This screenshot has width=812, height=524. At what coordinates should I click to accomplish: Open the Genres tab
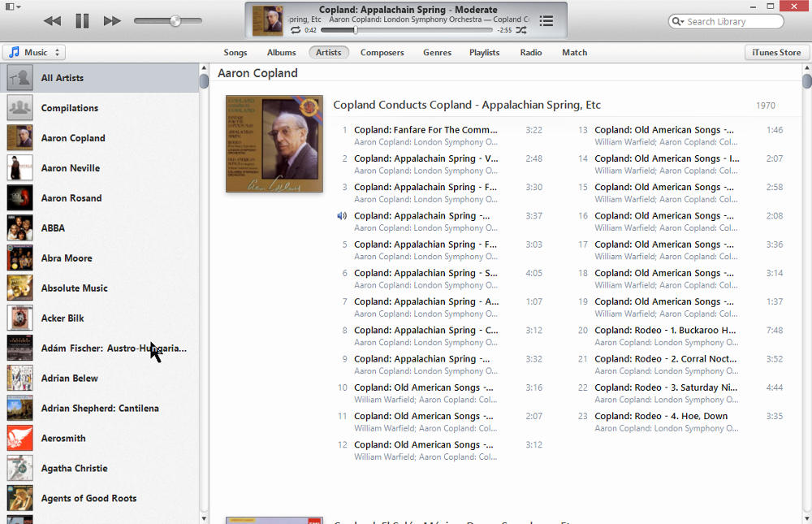[x=437, y=52]
